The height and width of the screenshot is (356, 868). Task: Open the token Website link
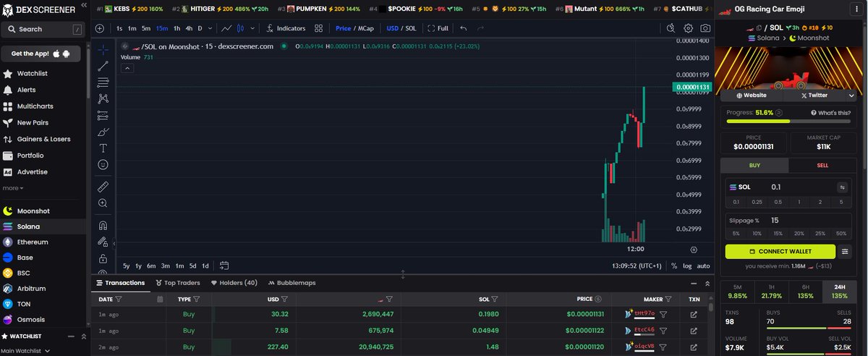click(751, 95)
